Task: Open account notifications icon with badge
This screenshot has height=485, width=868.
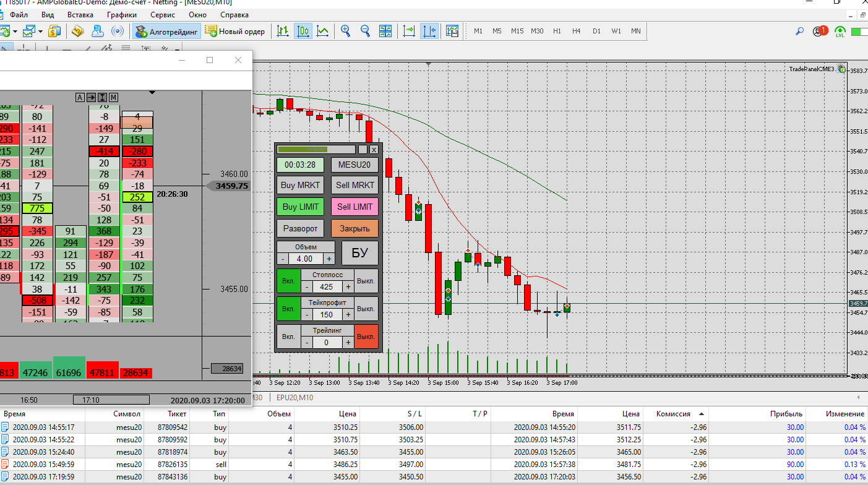Action: (820, 31)
